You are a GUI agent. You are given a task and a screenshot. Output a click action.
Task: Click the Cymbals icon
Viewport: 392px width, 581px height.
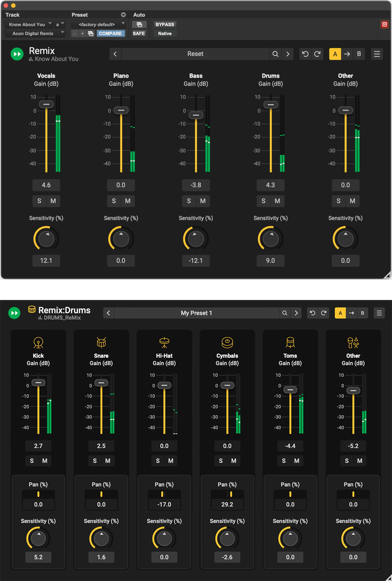[227, 343]
